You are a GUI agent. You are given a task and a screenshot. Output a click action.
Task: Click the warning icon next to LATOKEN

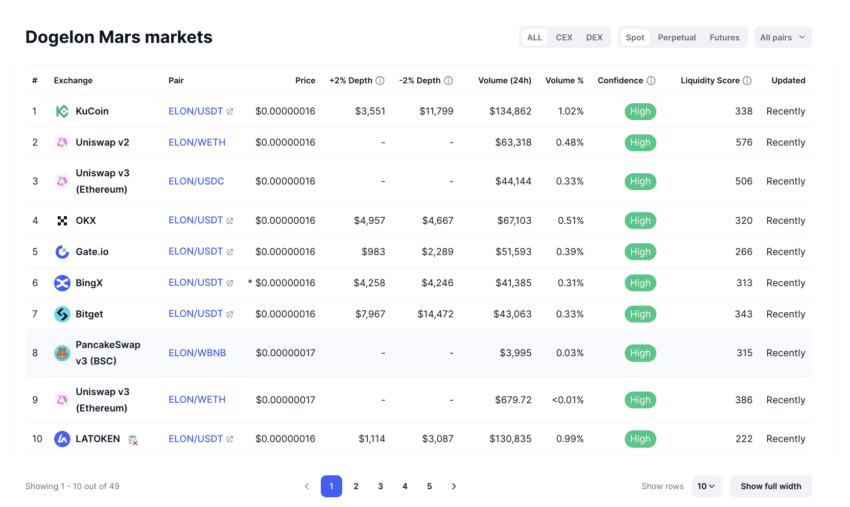pyautogui.click(x=133, y=440)
